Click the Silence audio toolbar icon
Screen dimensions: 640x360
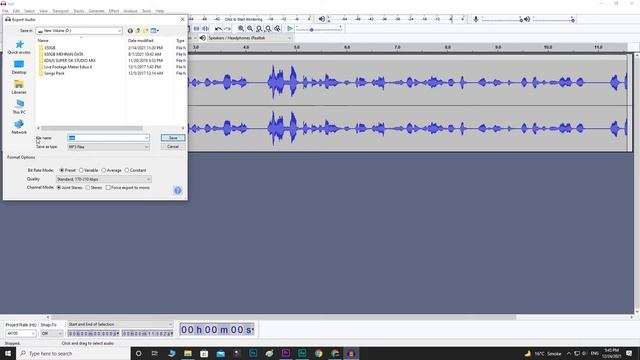[x=205, y=29]
